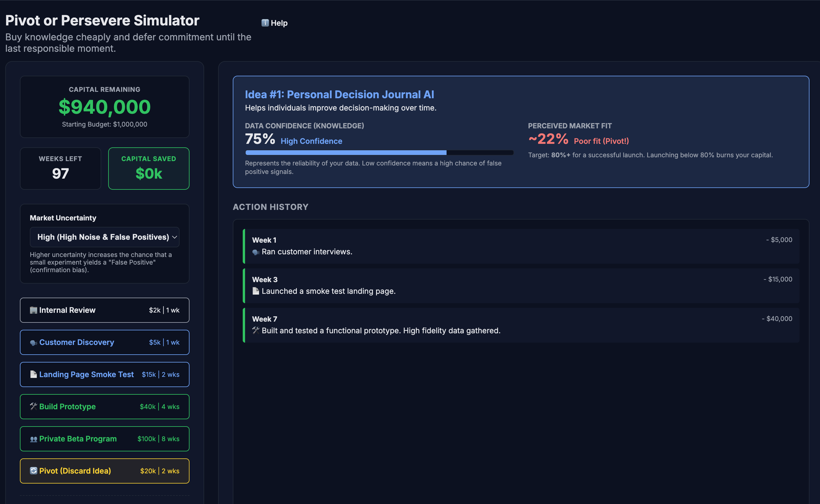Pivot and discard the current idea
The width and height of the screenshot is (820, 504).
coord(105,471)
